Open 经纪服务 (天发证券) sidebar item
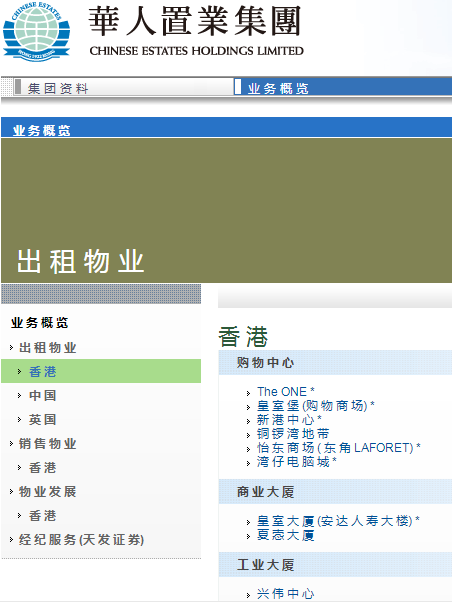Viewport: 452px width, 603px height. (81, 540)
